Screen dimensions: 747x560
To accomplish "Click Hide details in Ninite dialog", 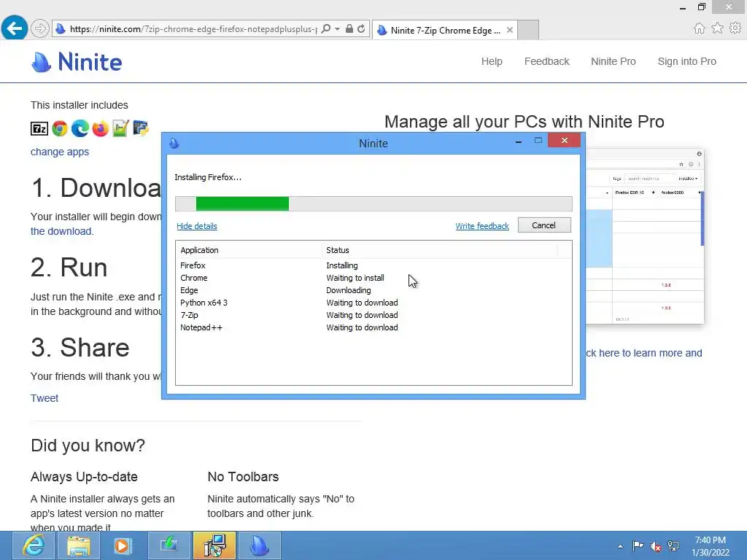I will click(197, 226).
